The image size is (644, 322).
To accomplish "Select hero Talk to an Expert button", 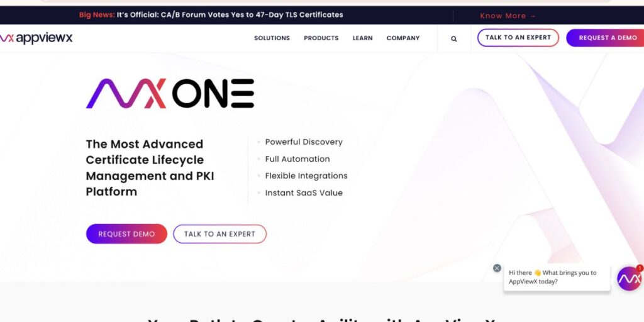I will [219, 234].
